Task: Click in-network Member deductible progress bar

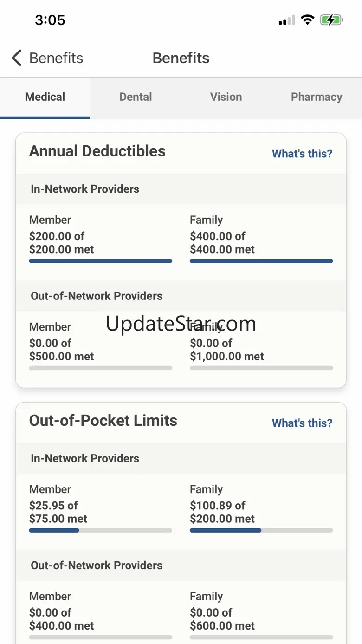Action: pyautogui.click(x=100, y=261)
